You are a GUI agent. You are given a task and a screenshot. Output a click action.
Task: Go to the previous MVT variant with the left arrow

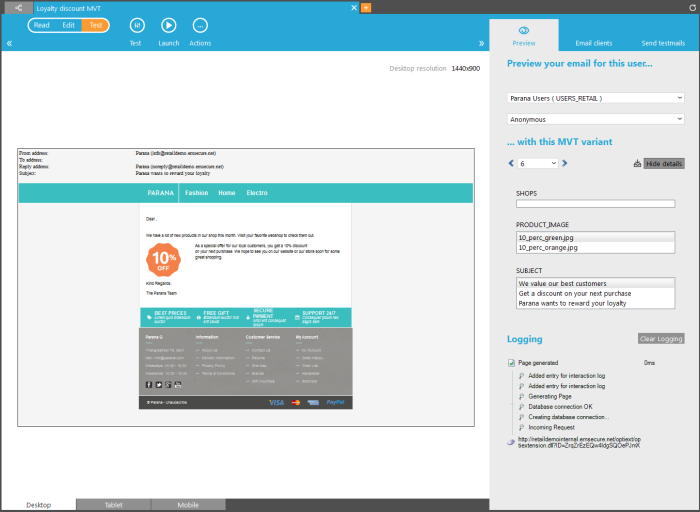click(x=512, y=163)
